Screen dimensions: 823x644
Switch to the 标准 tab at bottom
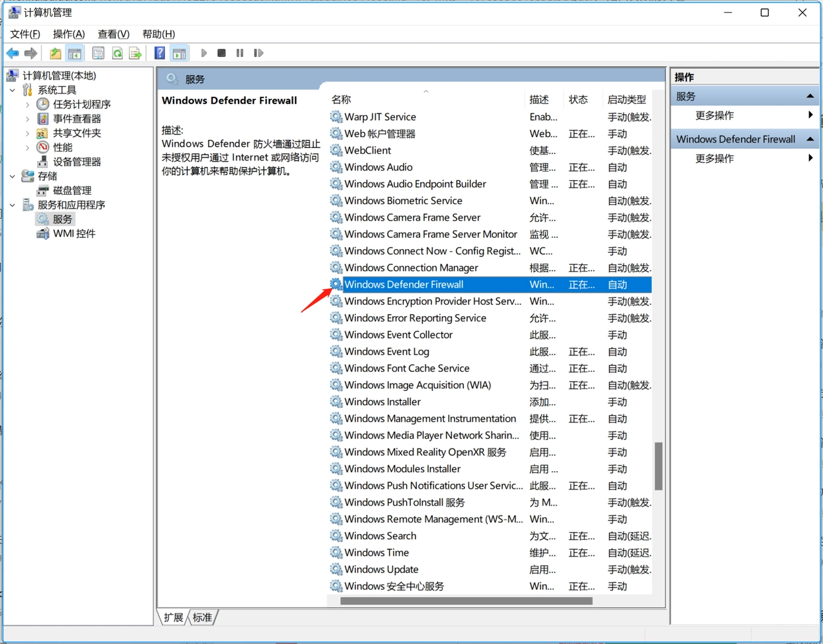pos(201,617)
